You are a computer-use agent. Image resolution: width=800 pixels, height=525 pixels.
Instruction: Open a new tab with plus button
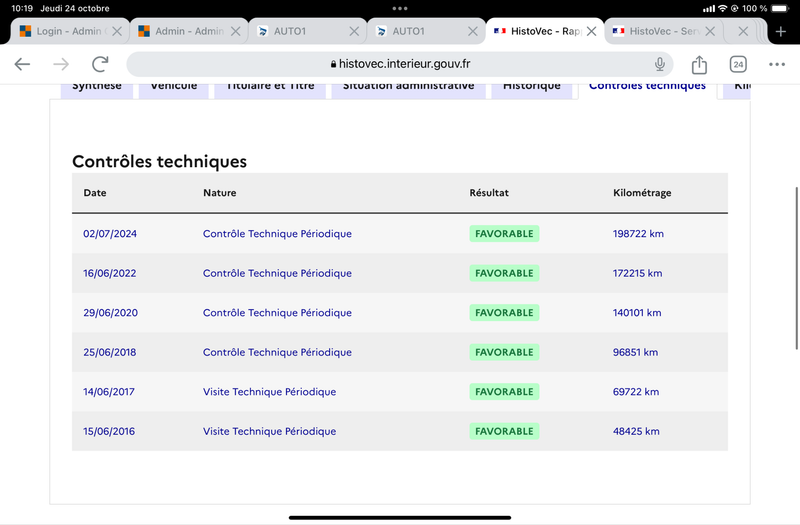click(x=781, y=32)
